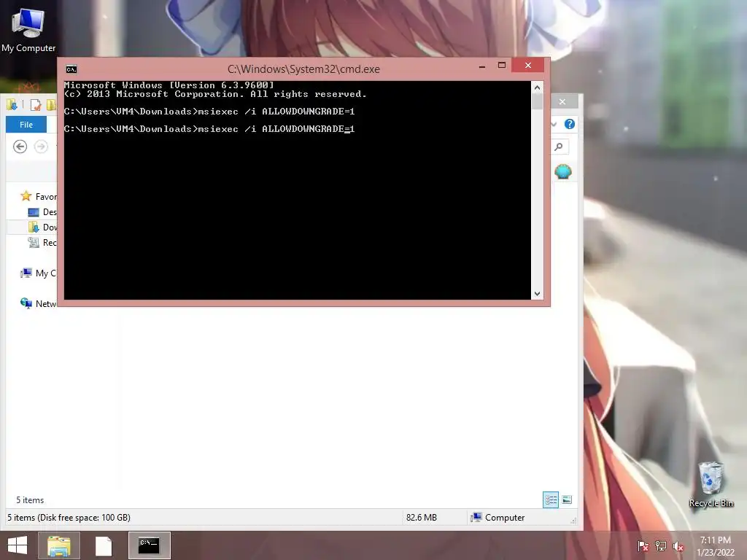
Task: Switch Explorer to details view
Action: pyautogui.click(x=551, y=499)
